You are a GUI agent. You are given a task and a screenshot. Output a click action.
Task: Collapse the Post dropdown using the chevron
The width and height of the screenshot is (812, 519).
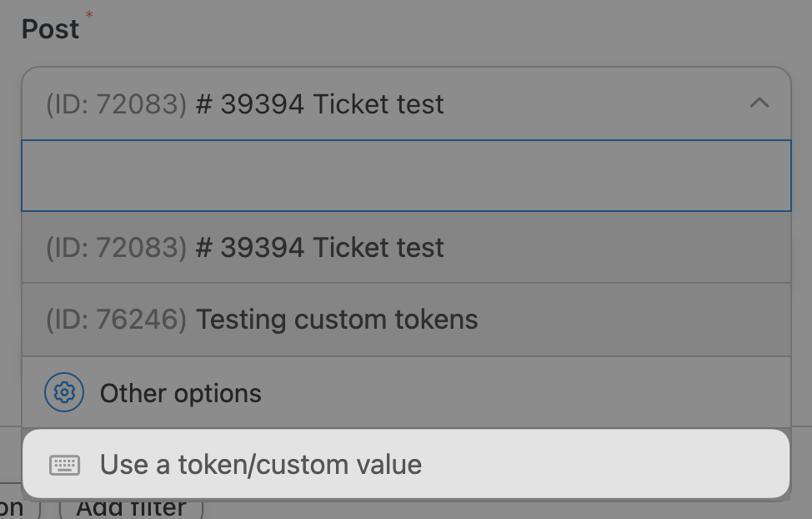point(759,103)
